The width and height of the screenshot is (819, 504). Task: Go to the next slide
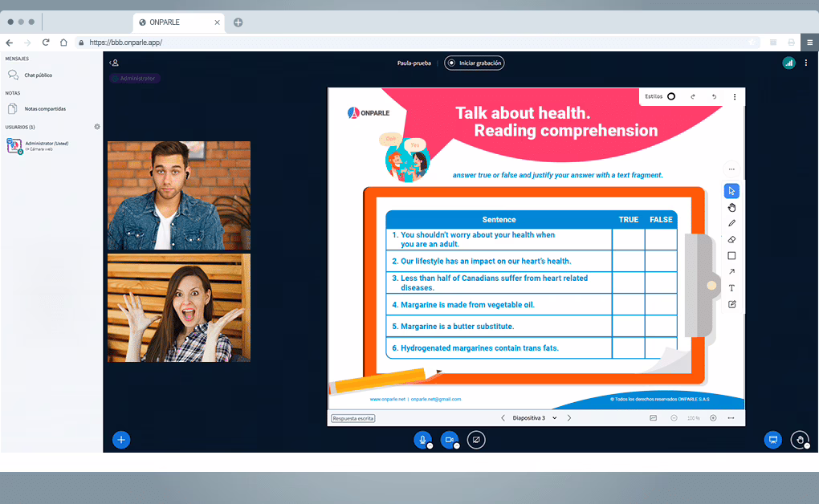569,418
